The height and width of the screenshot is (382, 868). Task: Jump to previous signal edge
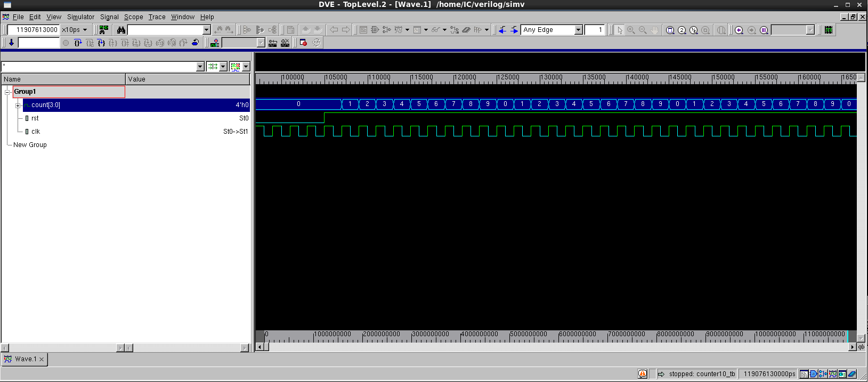pyautogui.click(x=502, y=30)
